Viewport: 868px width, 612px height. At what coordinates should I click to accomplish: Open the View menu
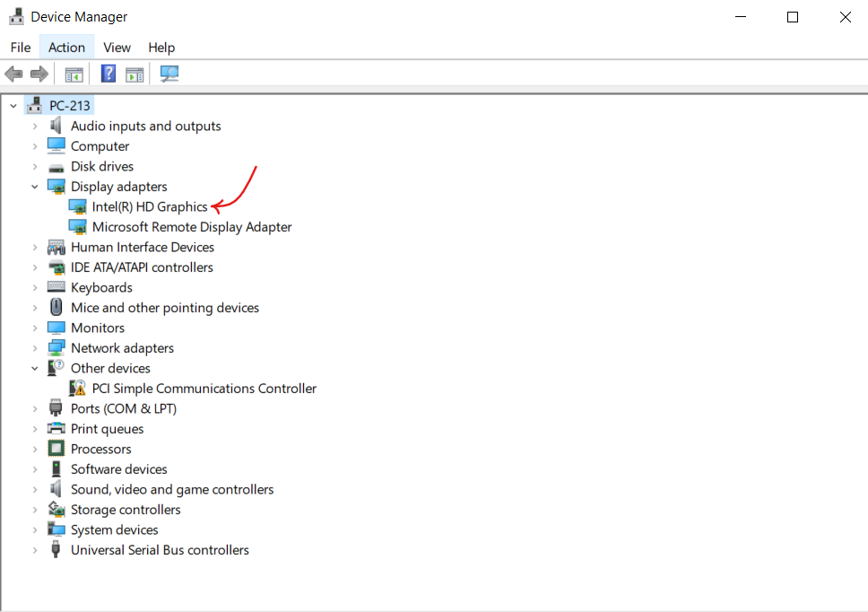117,47
